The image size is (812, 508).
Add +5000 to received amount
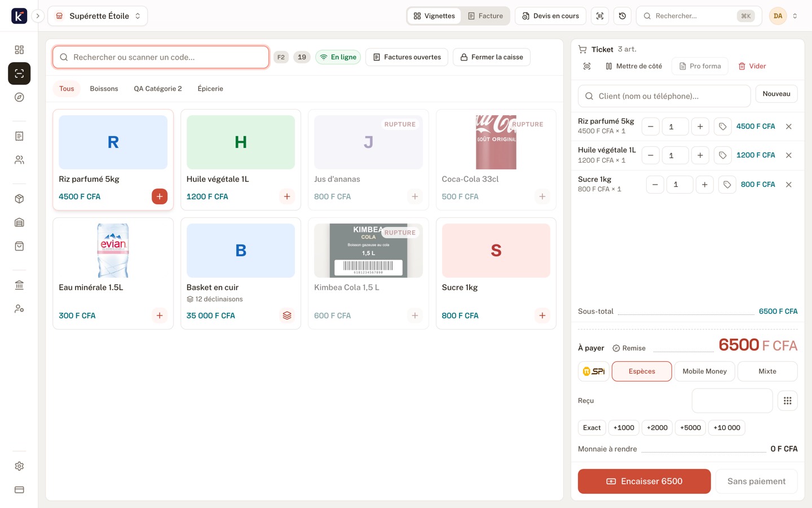[x=690, y=428]
